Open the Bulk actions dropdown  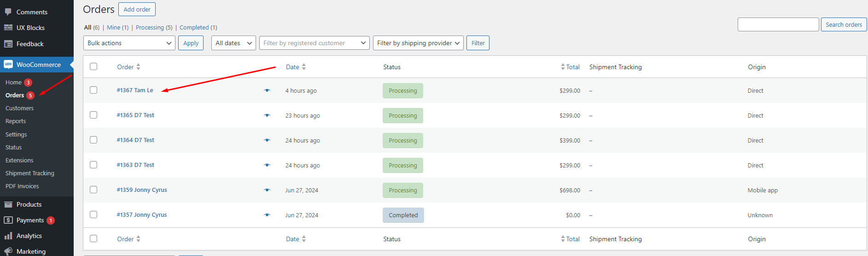point(129,43)
